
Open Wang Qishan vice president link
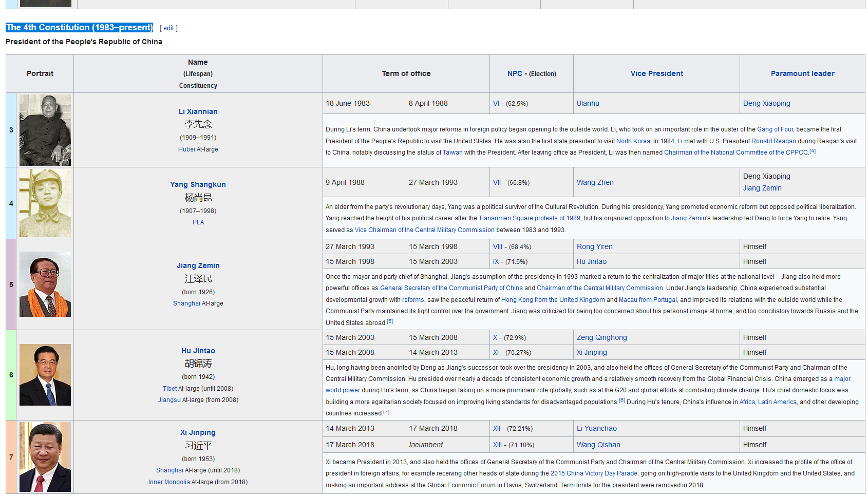coord(598,445)
